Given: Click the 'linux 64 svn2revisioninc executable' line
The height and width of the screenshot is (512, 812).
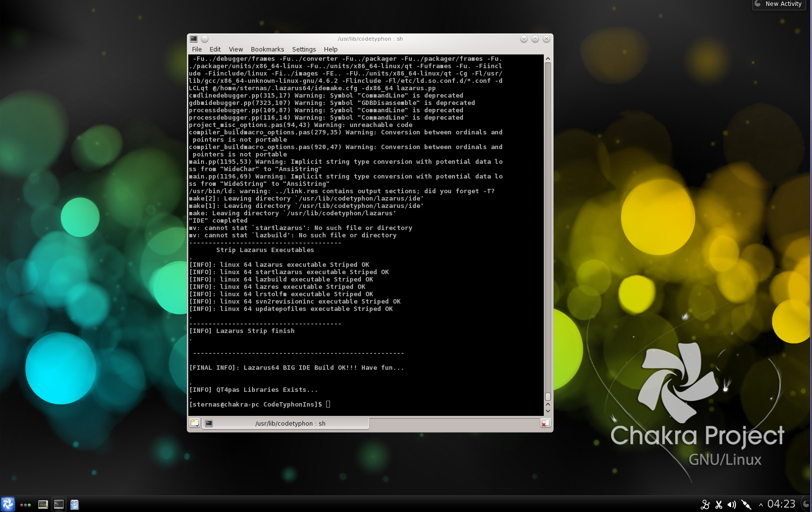Looking at the screenshot, I should 295,301.
